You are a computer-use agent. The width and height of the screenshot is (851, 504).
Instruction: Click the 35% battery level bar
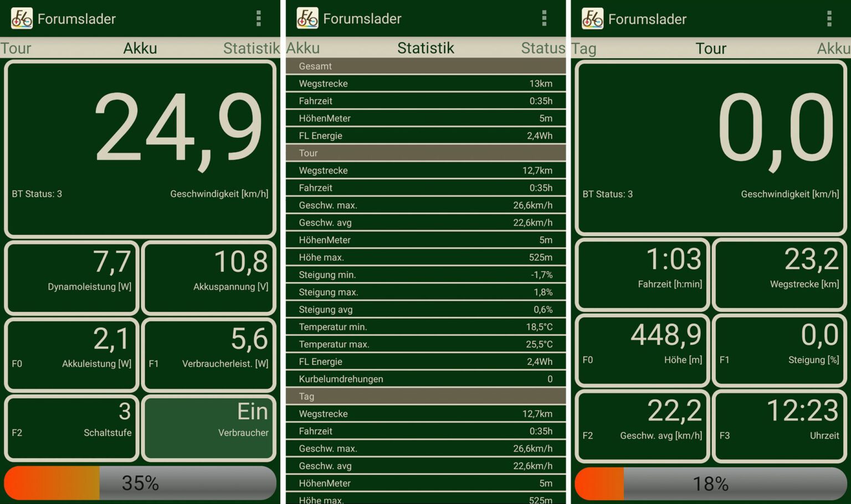pyautogui.click(x=140, y=483)
